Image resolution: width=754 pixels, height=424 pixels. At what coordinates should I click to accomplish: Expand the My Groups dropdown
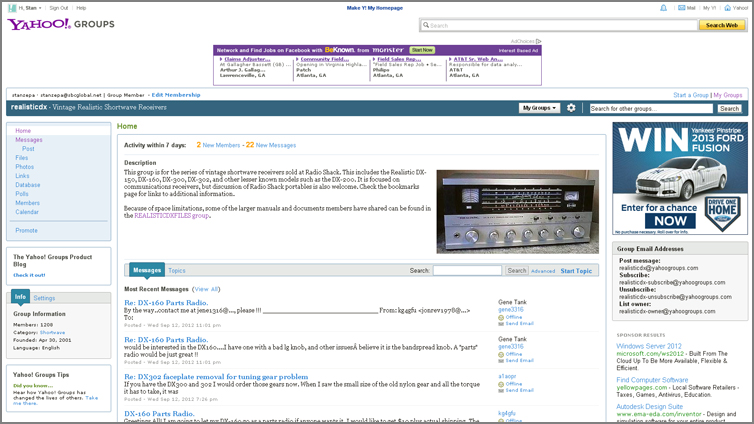539,108
